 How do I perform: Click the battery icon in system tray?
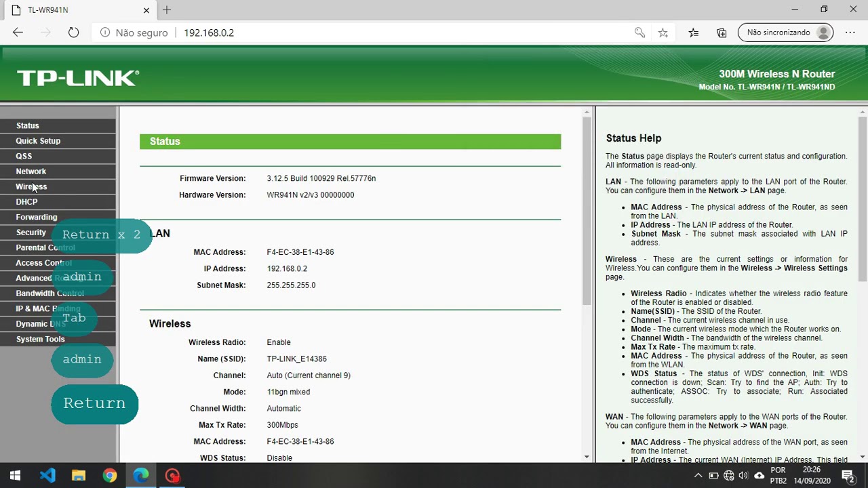coord(713,475)
